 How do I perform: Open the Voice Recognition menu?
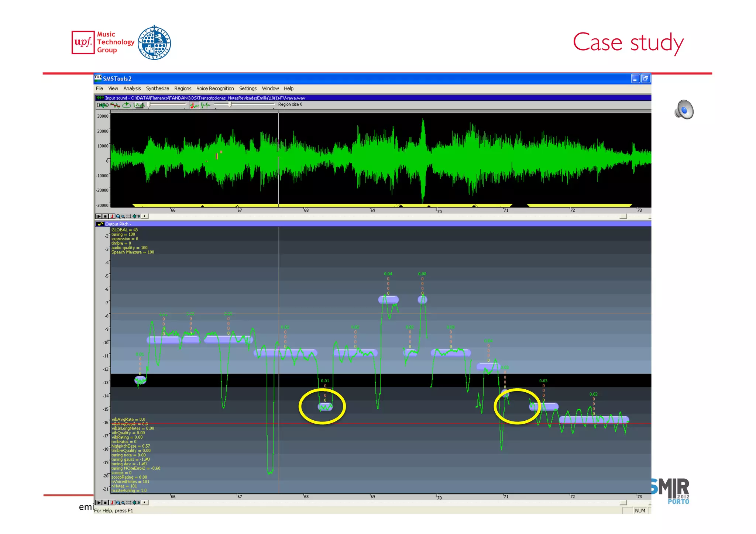215,89
